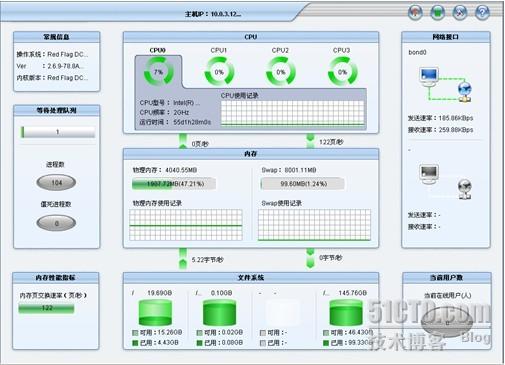Click the waiting queue bar showing 1
The image size is (505, 365).
click(58, 132)
